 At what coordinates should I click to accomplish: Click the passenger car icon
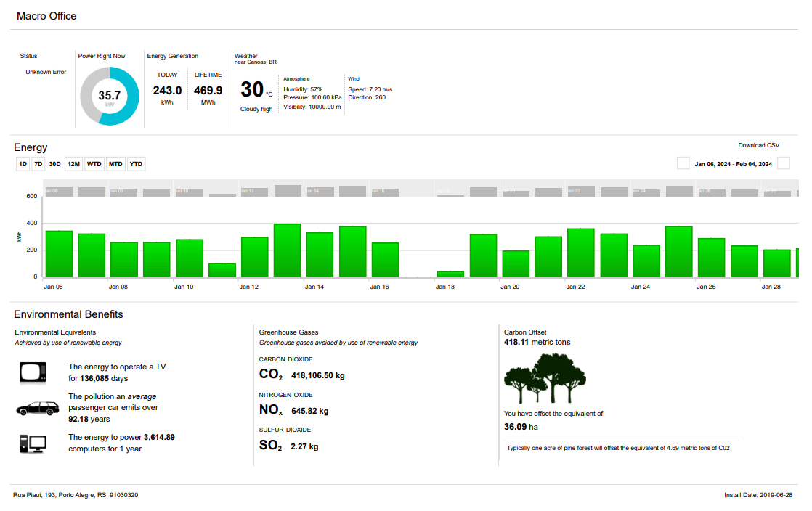tap(38, 408)
